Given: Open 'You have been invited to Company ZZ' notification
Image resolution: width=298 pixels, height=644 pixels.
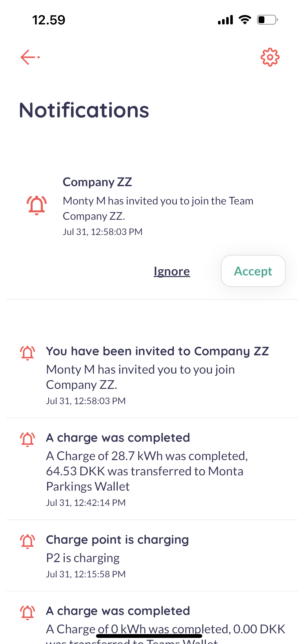Looking at the screenshot, I should [x=157, y=351].
